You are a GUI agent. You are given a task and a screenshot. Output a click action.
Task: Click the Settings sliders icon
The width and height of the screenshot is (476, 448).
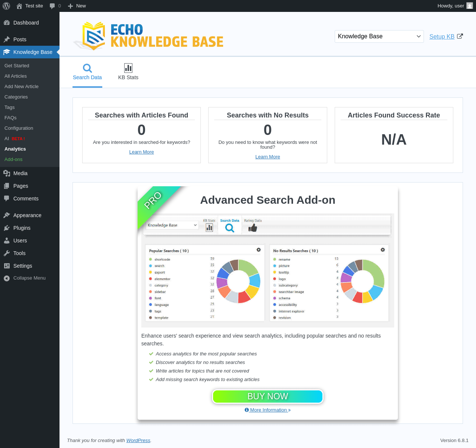tap(7, 266)
